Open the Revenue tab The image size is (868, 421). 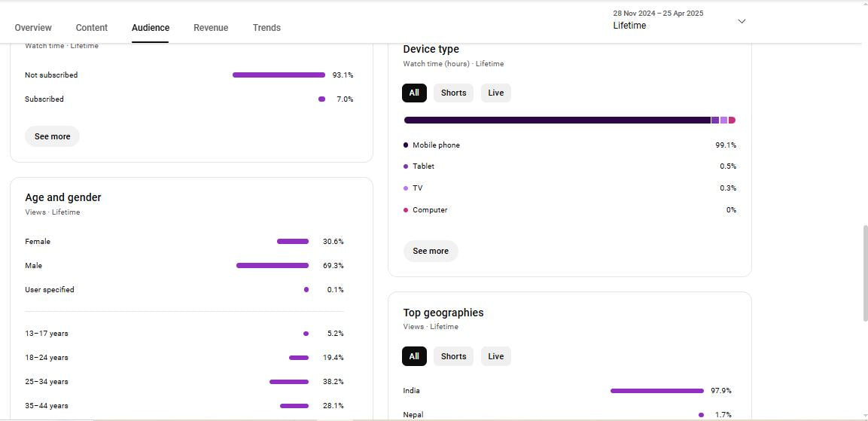pos(211,28)
